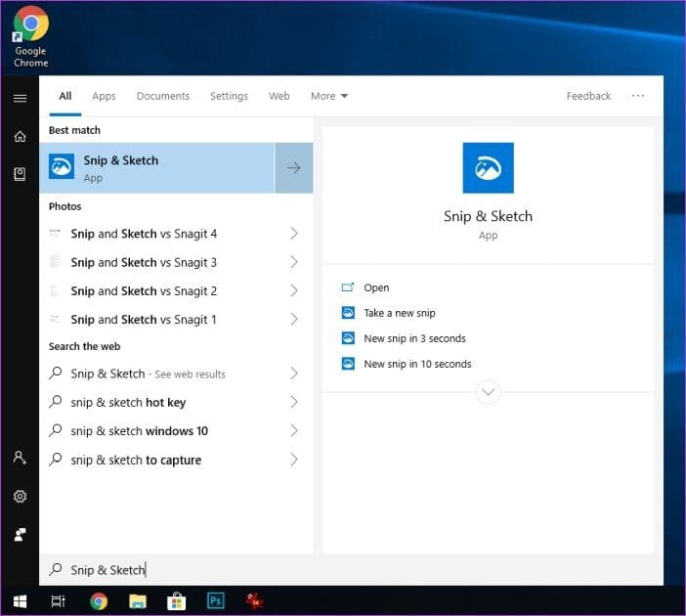Open photo 'Snip and Sketch vs Snagit 2'
The width and height of the screenshot is (686, 616).
(x=176, y=290)
